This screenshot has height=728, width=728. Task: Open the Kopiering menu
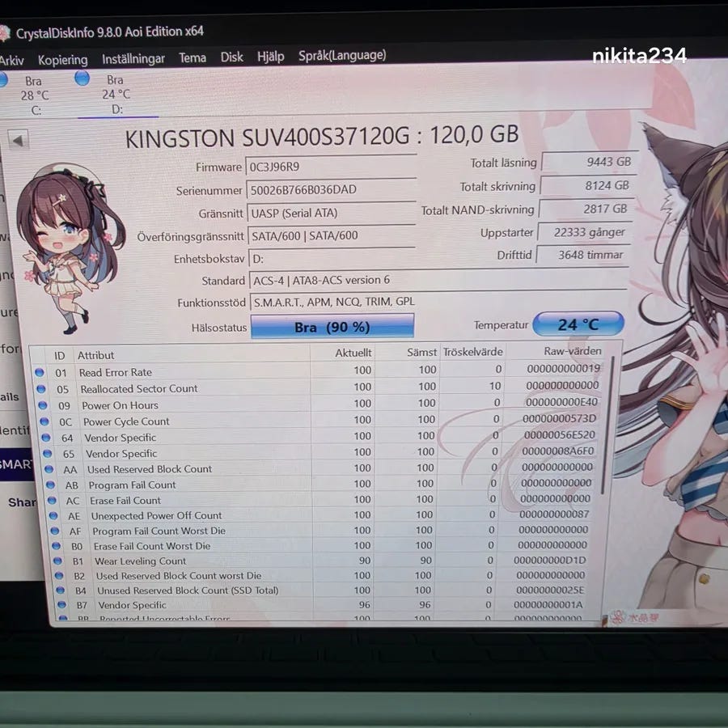click(x=62, y=60)
